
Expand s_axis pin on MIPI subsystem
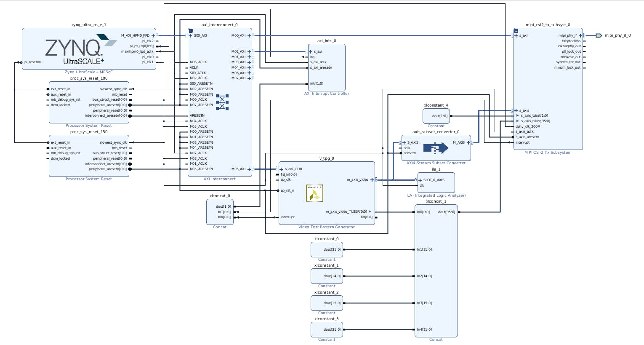click(x=516, y=110)
